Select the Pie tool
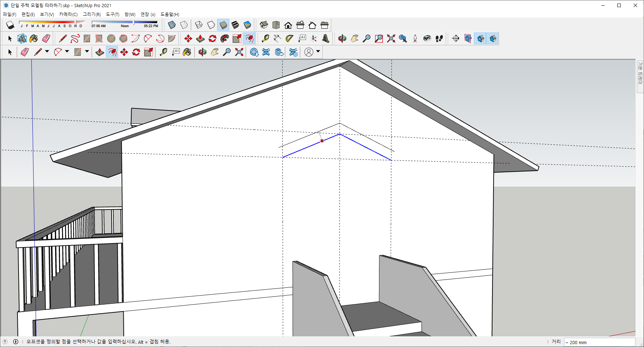This screenshot has width=644, height=347. pos(172,39)
